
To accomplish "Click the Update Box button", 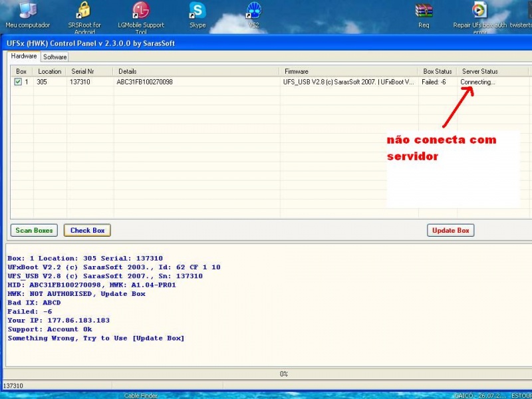I will (451, 230).
